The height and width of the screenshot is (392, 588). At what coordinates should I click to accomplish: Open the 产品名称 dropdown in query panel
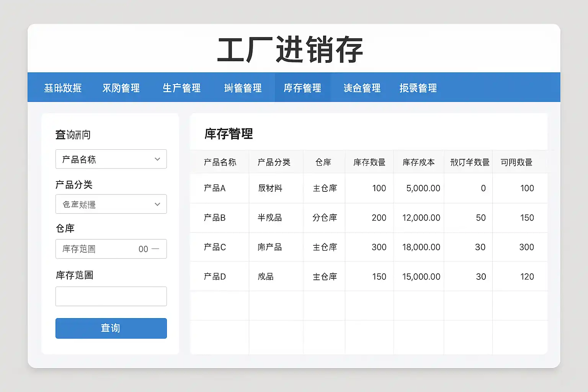tap(111, 159)
